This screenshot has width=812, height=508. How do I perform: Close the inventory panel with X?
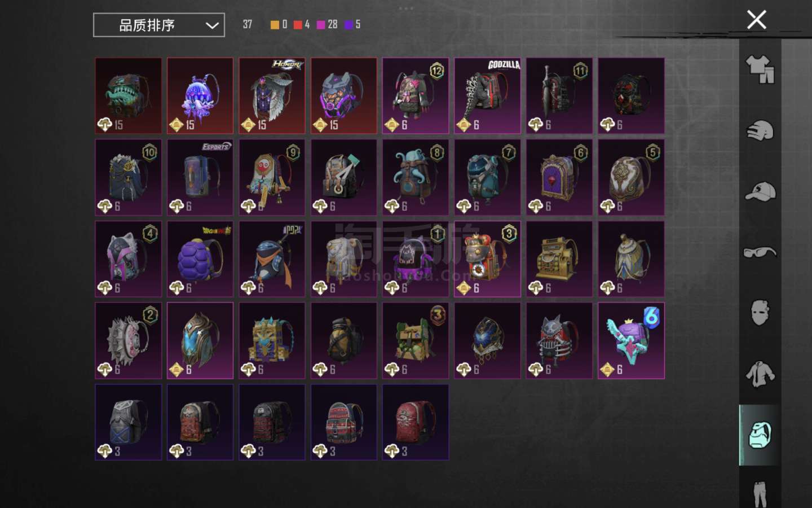click(756, 20)
